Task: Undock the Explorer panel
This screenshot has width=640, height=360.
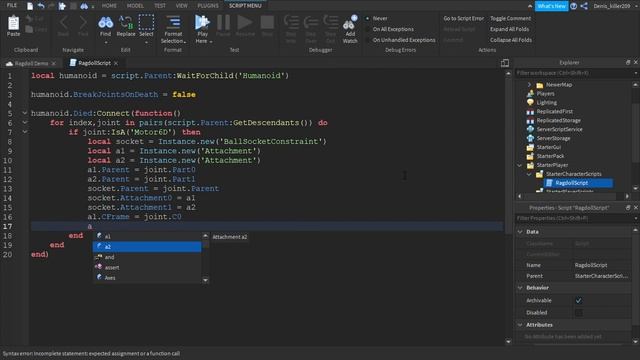Action: (628, 62)
